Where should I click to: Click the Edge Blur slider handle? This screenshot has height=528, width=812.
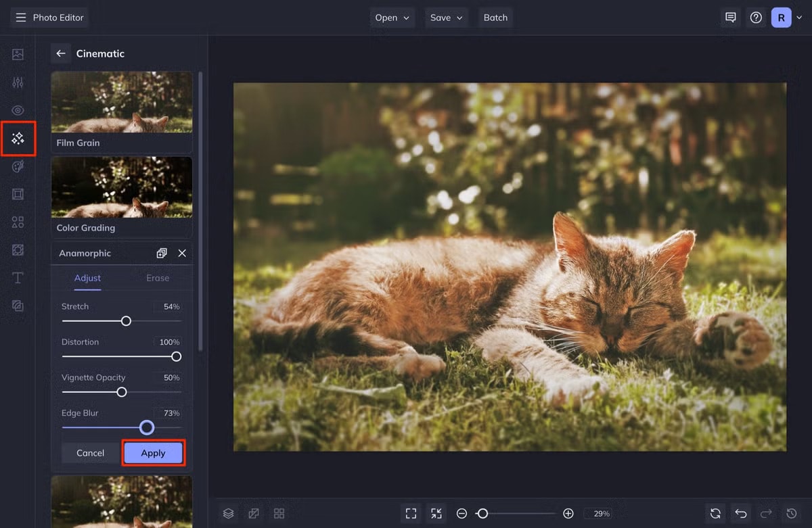pyautogui.click(x=147, y=427)
